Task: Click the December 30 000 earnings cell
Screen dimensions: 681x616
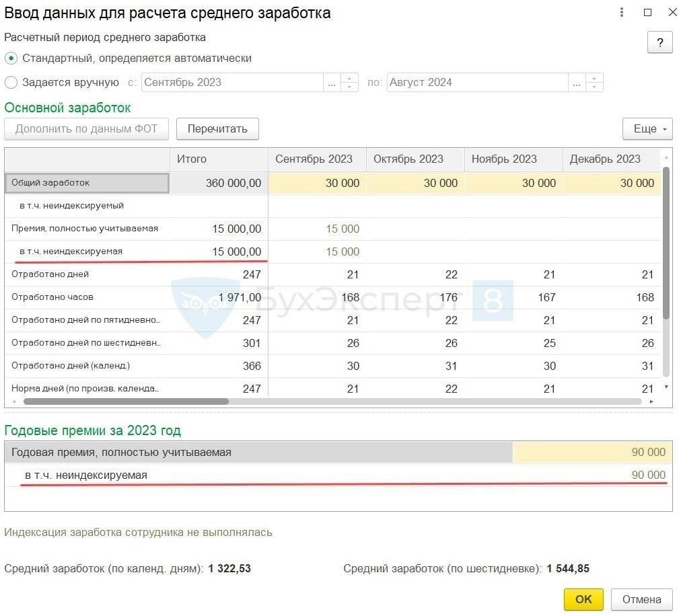Action: pos(612,183)
